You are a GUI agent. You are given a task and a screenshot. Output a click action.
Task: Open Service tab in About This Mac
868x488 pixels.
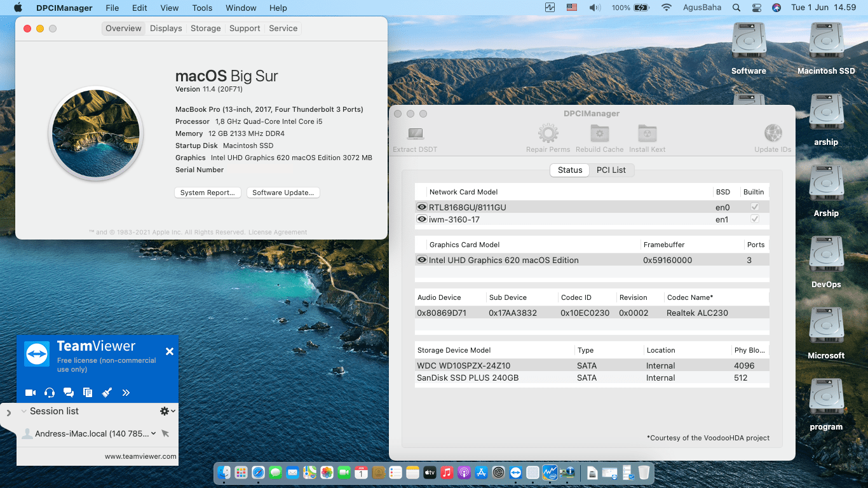point(283,28)
